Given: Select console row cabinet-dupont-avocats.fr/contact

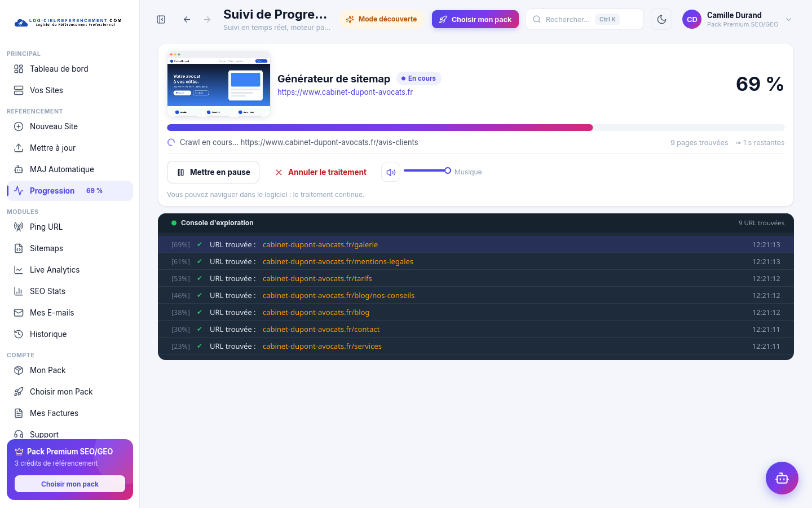Looking at the screenshot, I should click(x=476, y=329).
